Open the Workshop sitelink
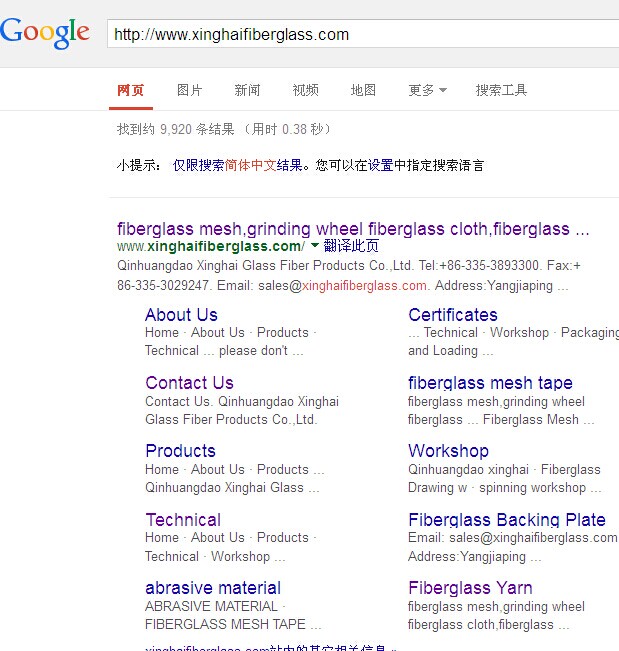This screenshot has width=619, height=651. (x=448, y=451)
